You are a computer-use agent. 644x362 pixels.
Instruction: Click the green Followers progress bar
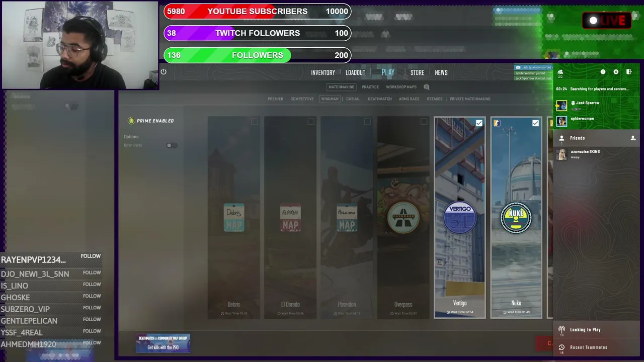258,55
